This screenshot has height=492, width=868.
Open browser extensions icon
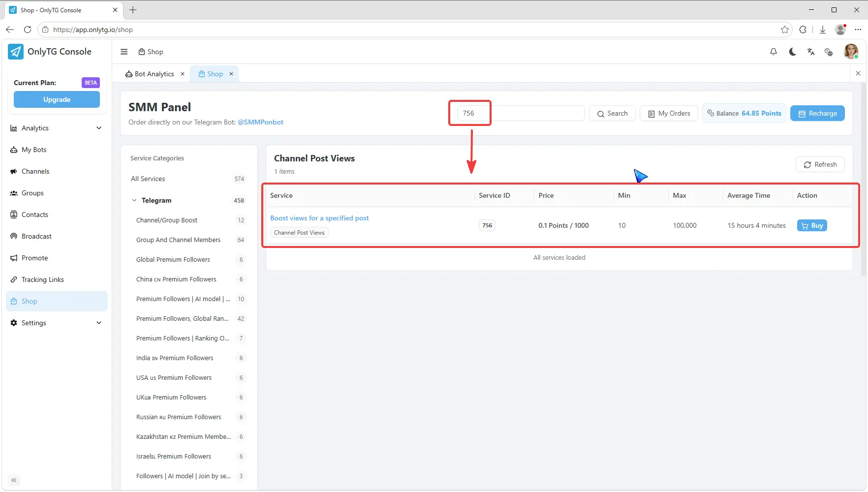[803, 30]
